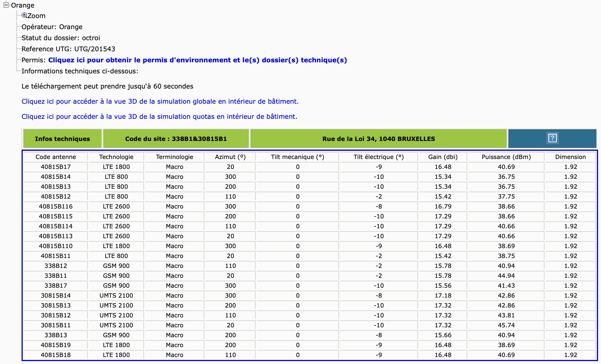The height and width of the screenshot is (364, 601).
Task: Select antenna code 338B11 cell
Action: (x=56, y=276)
